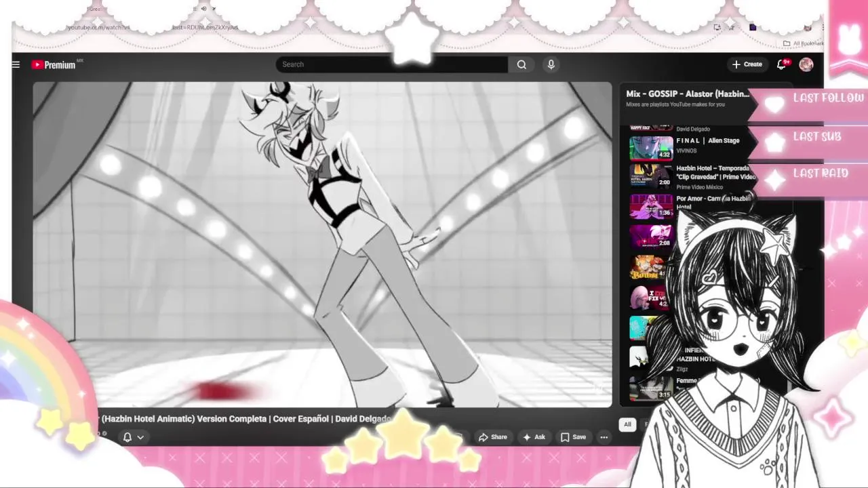Screen dimensions: 868x488
Task: Click the video player to pause playback
Action: (x=322, y=244)
